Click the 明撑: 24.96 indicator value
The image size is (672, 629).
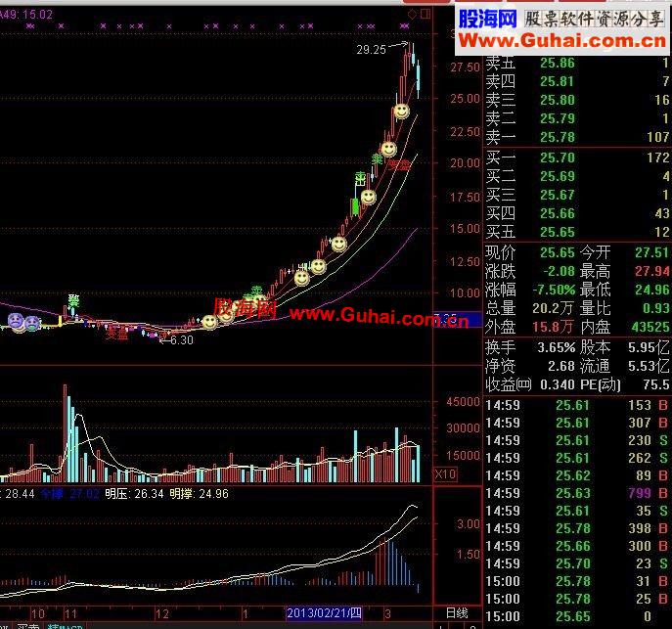pyautogui.click(x=200, y=494)
